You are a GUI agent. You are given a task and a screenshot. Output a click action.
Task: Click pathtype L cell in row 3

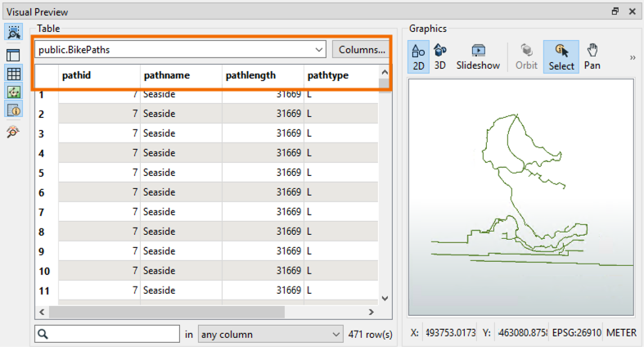click(x=341, y=133)
